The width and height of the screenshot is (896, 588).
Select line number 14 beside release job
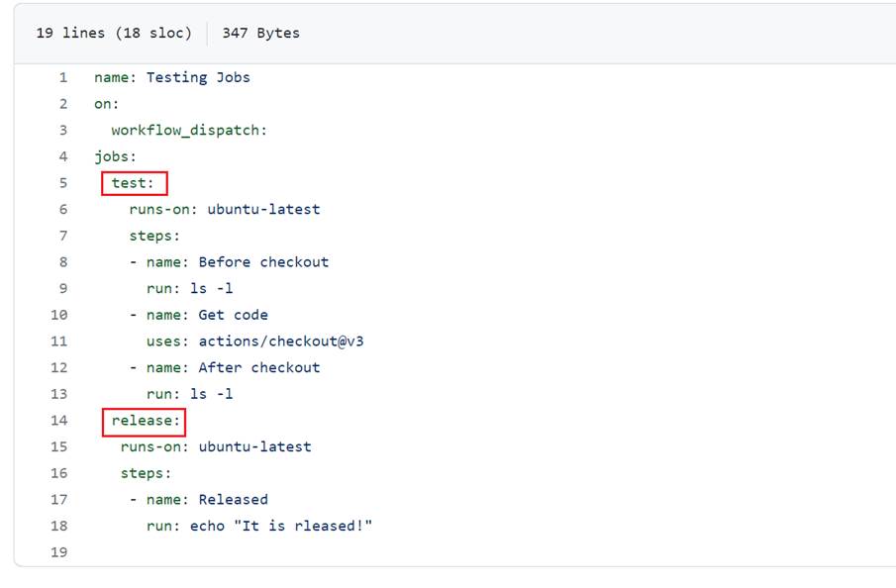[x=59, y=421]
